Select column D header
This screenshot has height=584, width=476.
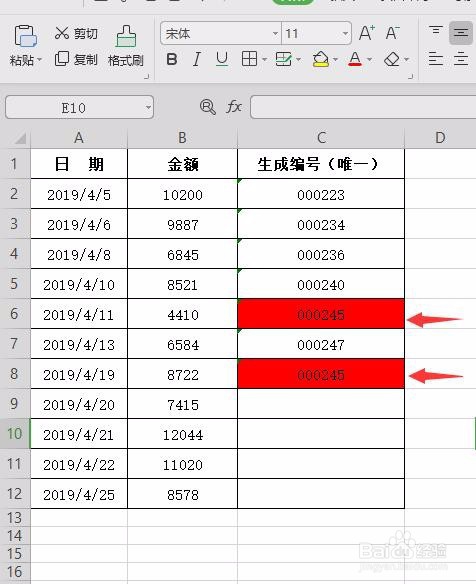coord(440,138)
